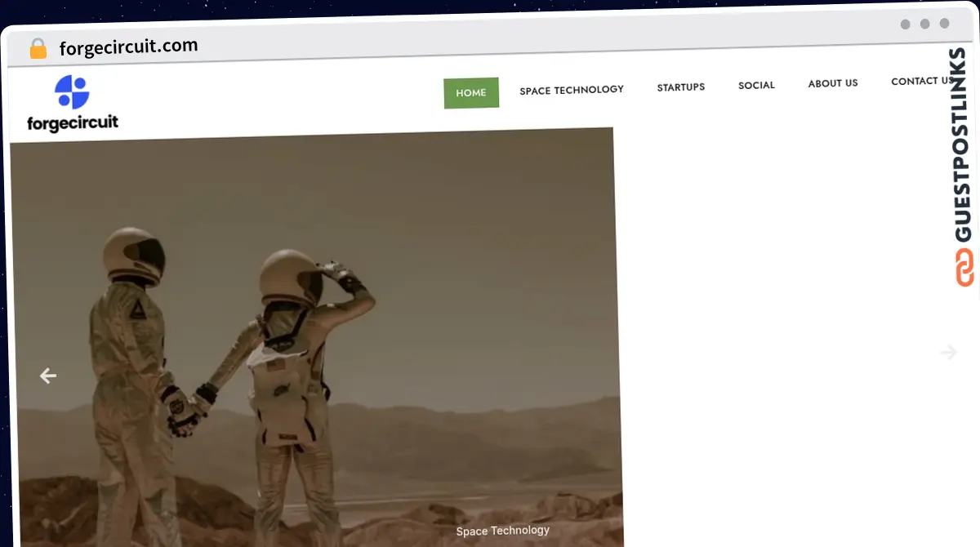Screen dimensions: 980x547
Task: Advance to next slide with right arrow
Action: tap(948, 352)
